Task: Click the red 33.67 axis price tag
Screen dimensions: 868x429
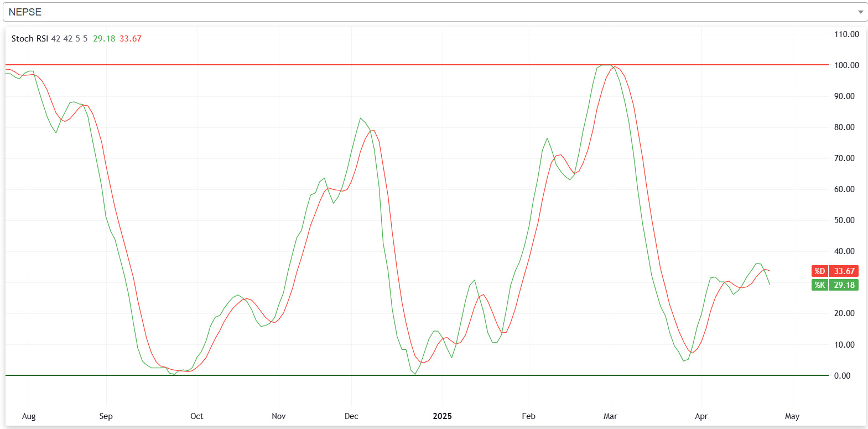Action: [x=844, y=271]
